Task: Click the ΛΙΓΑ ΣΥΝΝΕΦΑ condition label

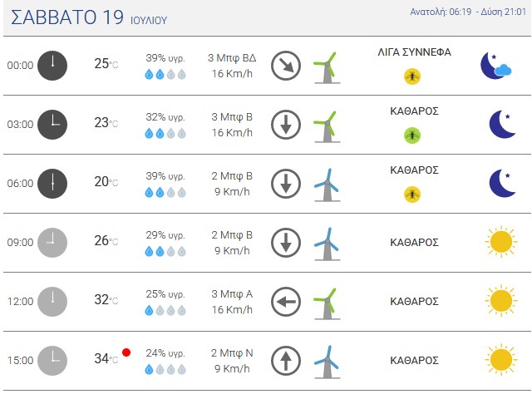Action: 414,52
